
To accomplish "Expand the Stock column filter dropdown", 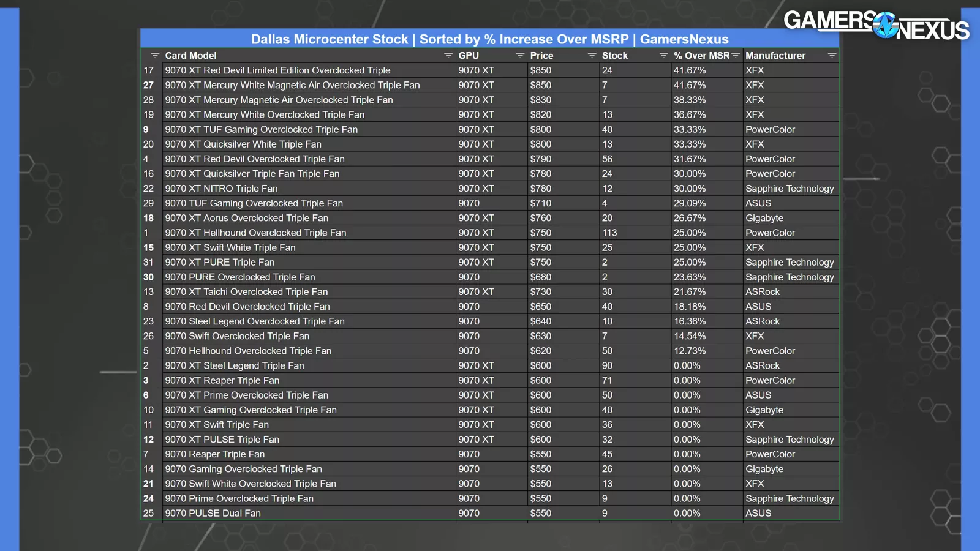I will (663, 56).
